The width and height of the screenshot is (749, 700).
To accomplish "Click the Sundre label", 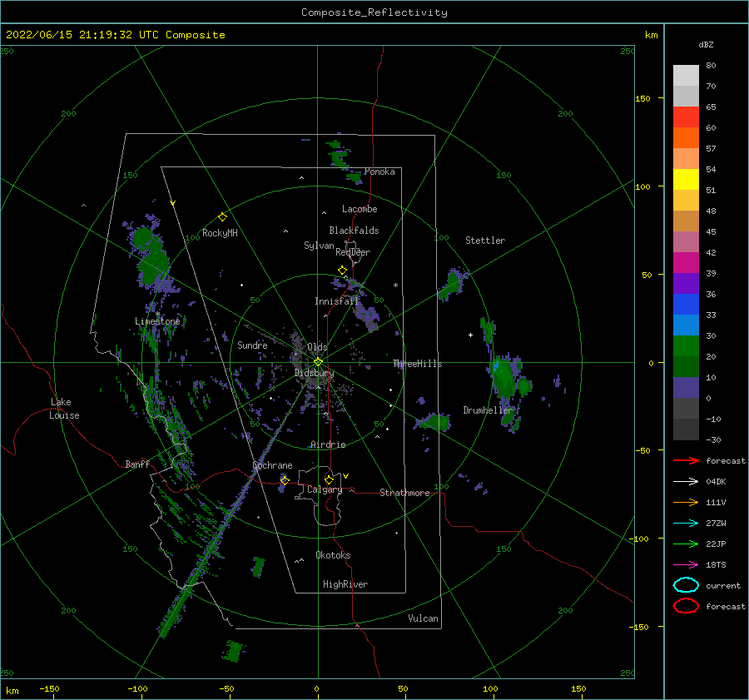I will [252, 345].
